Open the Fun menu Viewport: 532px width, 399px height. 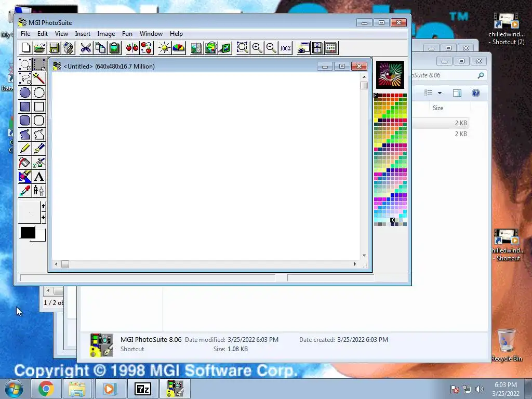[127, 34]
